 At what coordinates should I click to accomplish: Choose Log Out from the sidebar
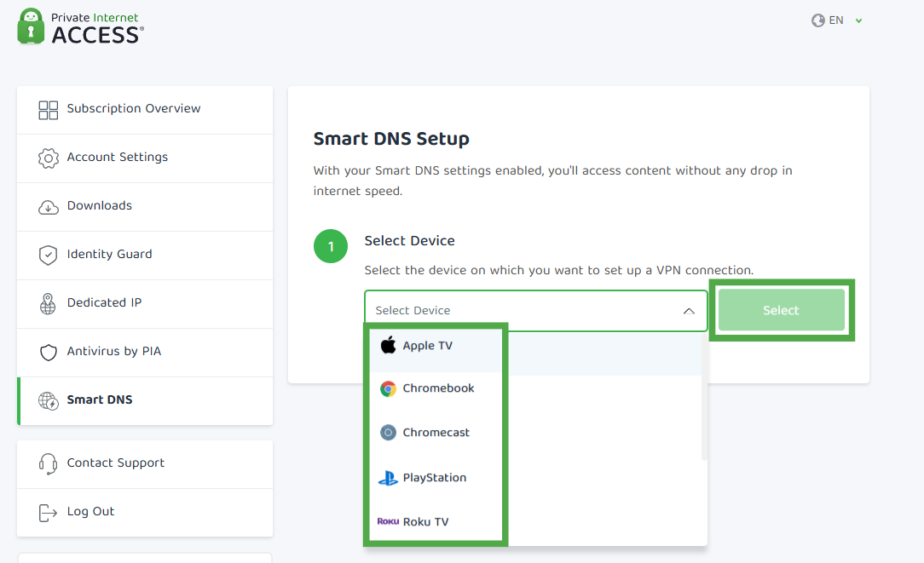(x=145, y=513)
